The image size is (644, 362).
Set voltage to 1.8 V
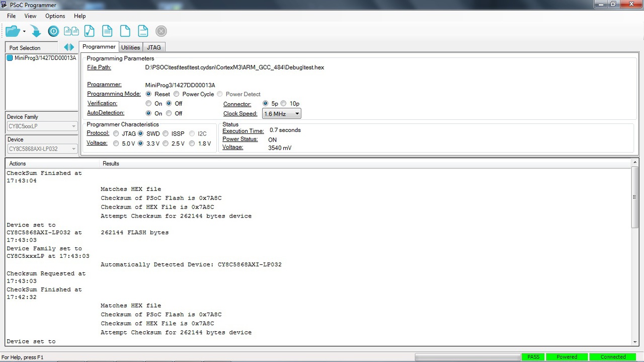click(x=192, y=143)
